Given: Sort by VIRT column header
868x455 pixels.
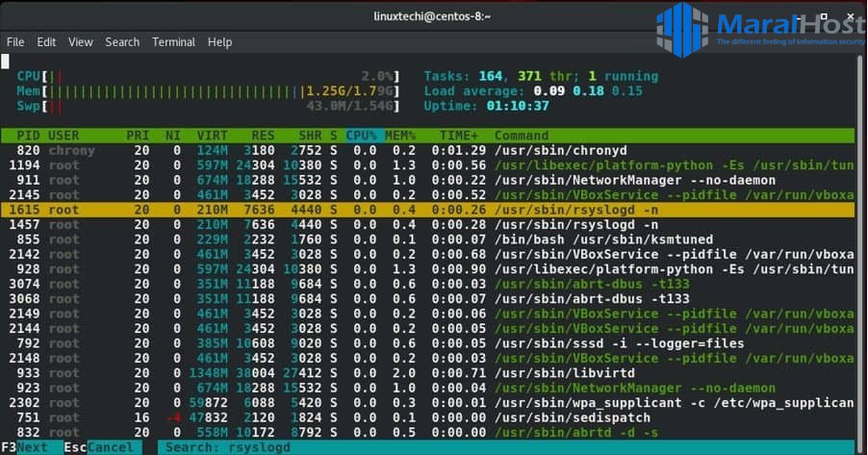Looking at the screenshot, I should click(212, 136).
